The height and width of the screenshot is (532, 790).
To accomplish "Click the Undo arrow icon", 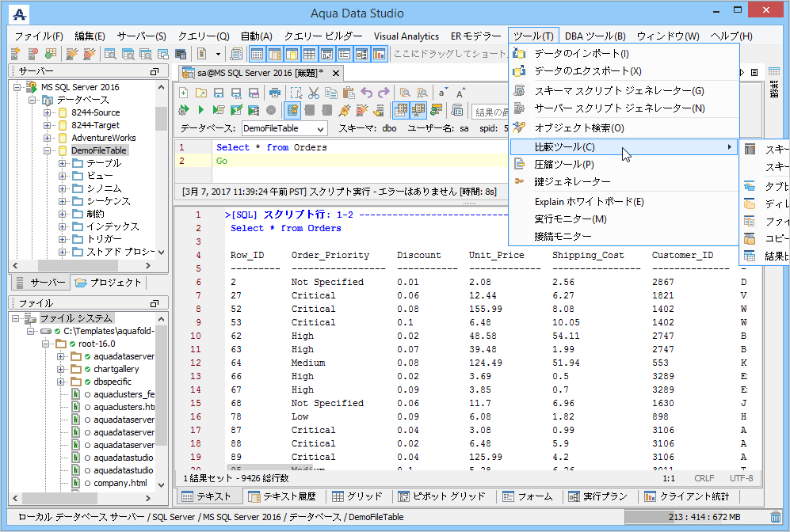I will pos(367,93).
